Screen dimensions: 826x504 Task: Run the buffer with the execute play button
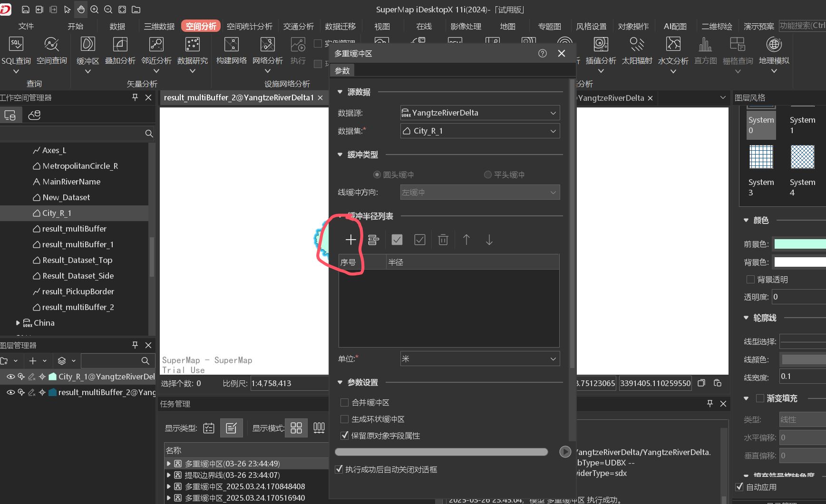565,452
